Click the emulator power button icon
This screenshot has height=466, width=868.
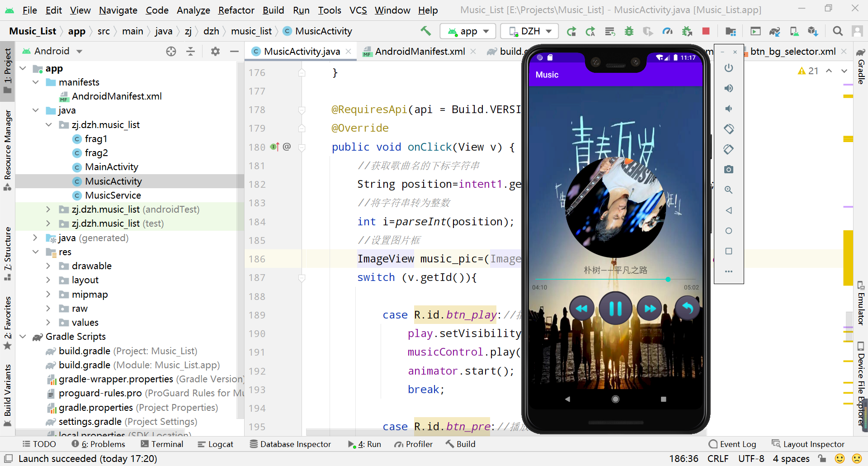[x=728, y=68]
